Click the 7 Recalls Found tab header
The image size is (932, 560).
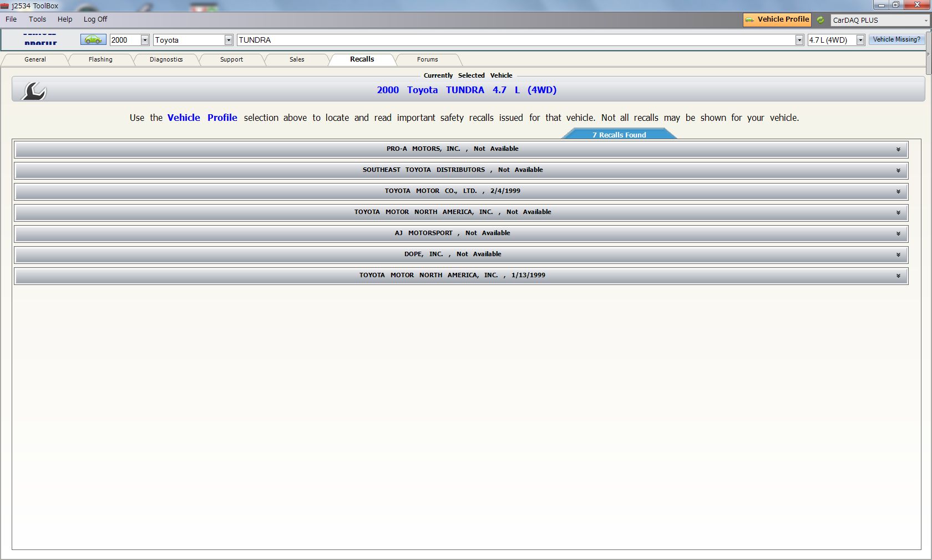pyautogui.click(x=619, y=135)
